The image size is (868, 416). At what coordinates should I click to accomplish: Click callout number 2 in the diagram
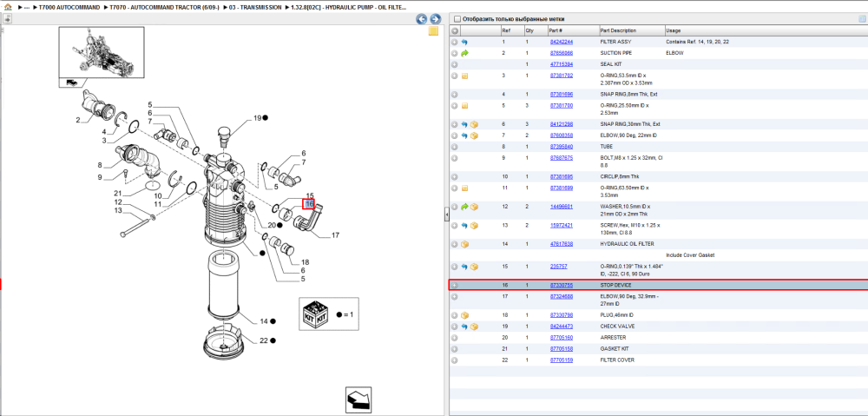(x=78, y=120)
